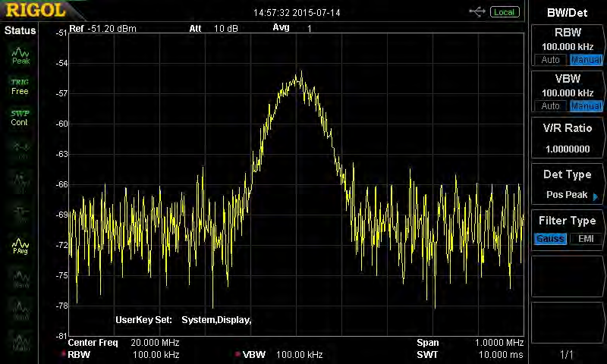Set VBW mode to Auto
The height and width of the screenshot is (364, 607).
(550, 105)
